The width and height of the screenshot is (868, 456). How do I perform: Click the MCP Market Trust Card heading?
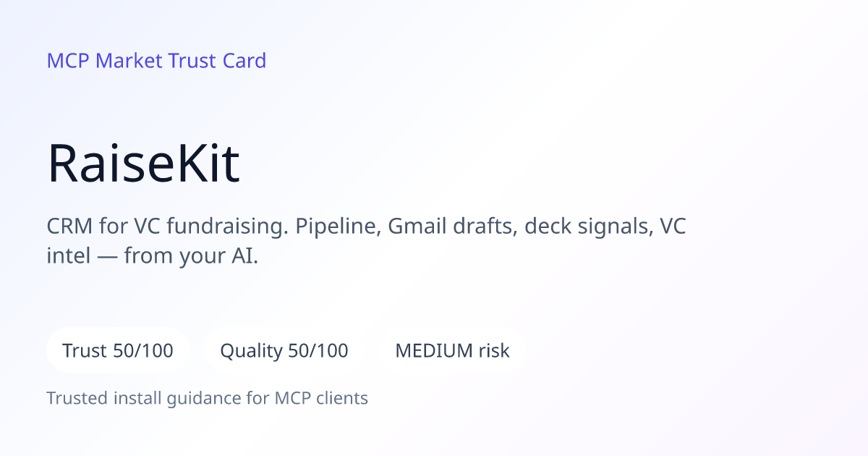click(x=156, y=61)
